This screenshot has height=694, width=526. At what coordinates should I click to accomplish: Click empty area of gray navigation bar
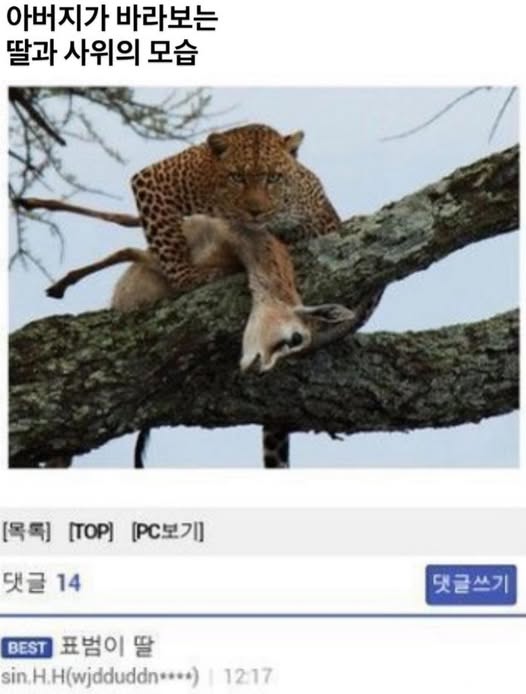tap(363, 532)
